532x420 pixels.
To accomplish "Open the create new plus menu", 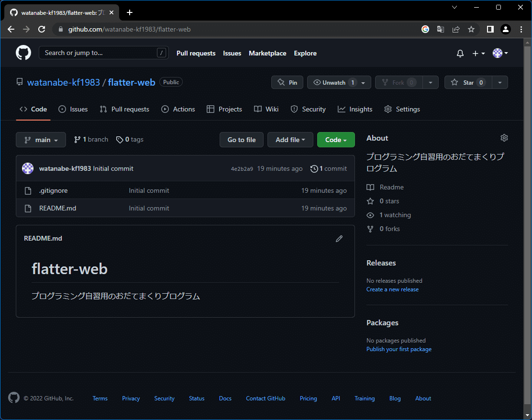I will point(478,53).
